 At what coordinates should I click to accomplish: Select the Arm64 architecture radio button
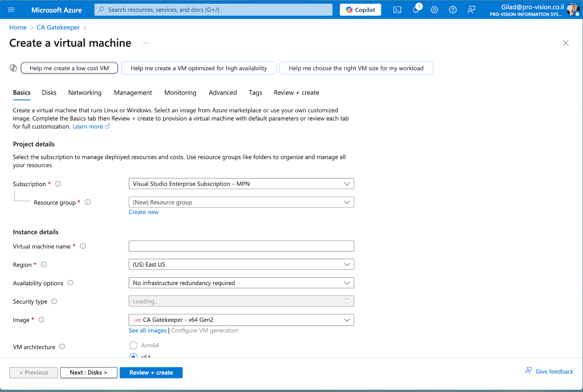pos(133,345)
